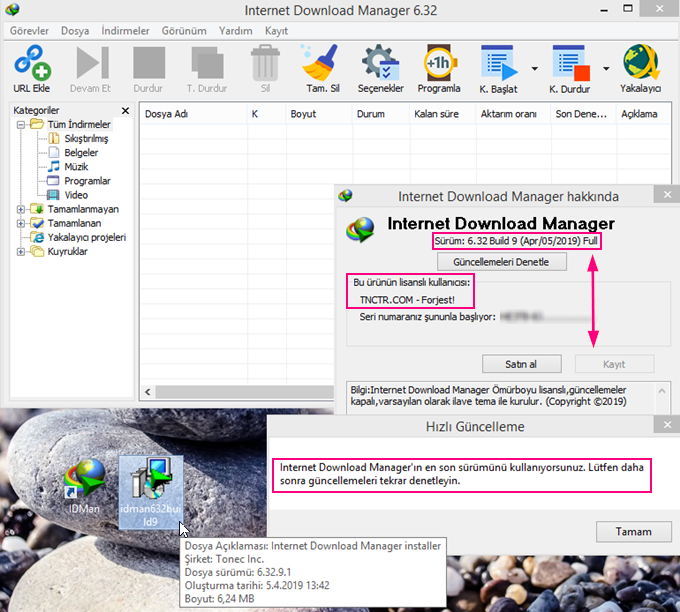Click the Devam Et resume icon

(92, 63)
